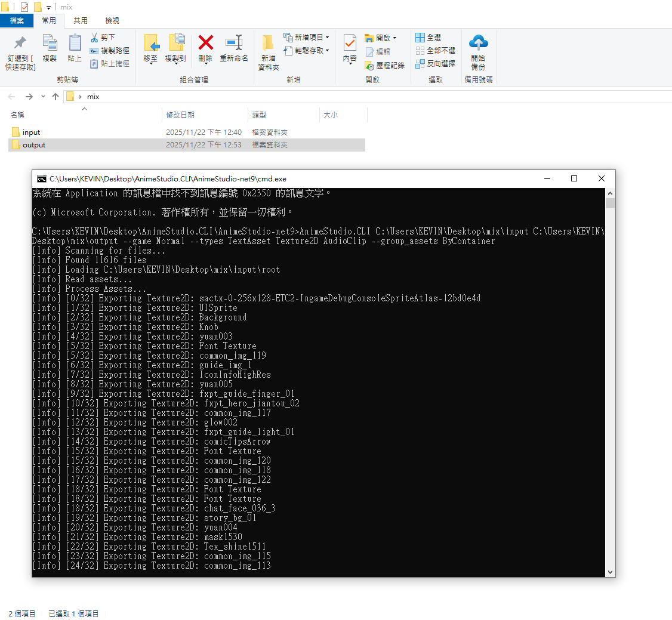
Task: Open the blue File menu
Action: coord(17,21)
